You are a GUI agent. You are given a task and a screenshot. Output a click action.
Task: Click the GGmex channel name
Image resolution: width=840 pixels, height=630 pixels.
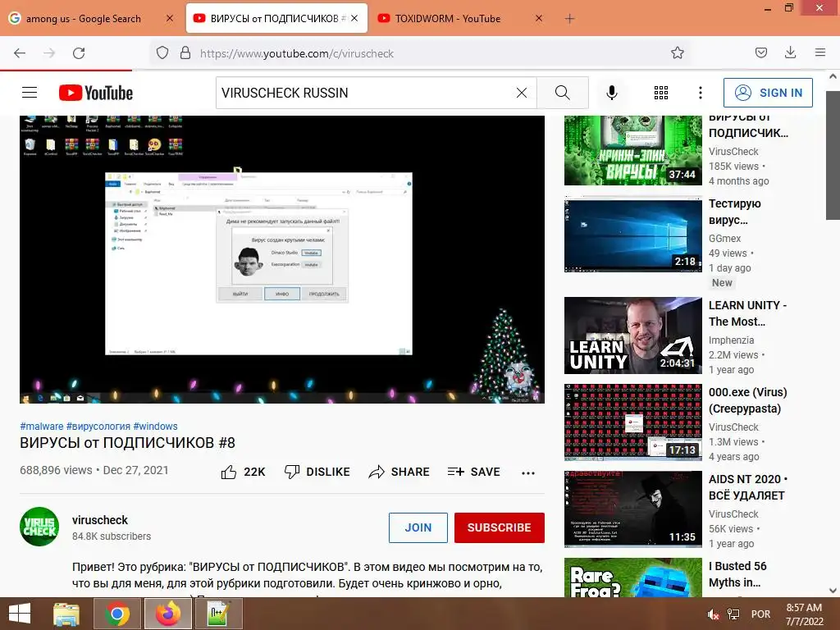(725, 239)
